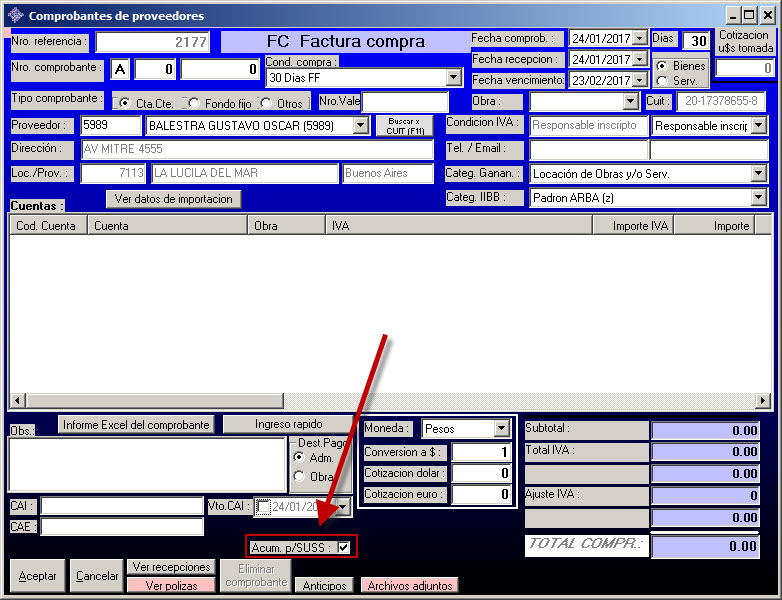Open the Moneda currency dropdown
This screenshot has width=782, height=600.
coord(502,429)
